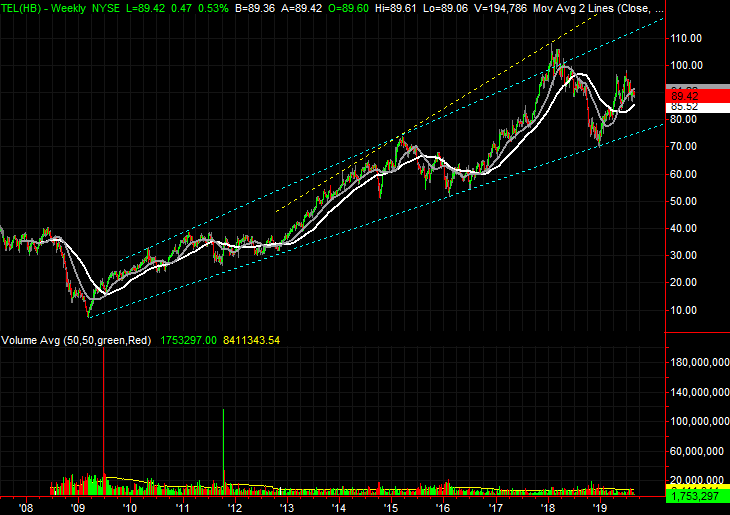This screenshot has height=515, width=730.
Task: Click the 80.00 price axis label
Action: click(683, 119)
